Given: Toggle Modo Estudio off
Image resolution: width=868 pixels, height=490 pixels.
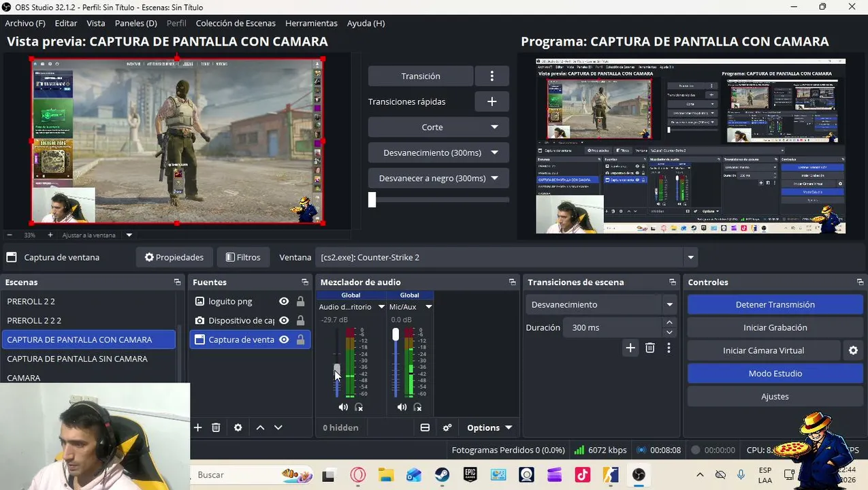Looking at the screenshot, I should [775, 374].
